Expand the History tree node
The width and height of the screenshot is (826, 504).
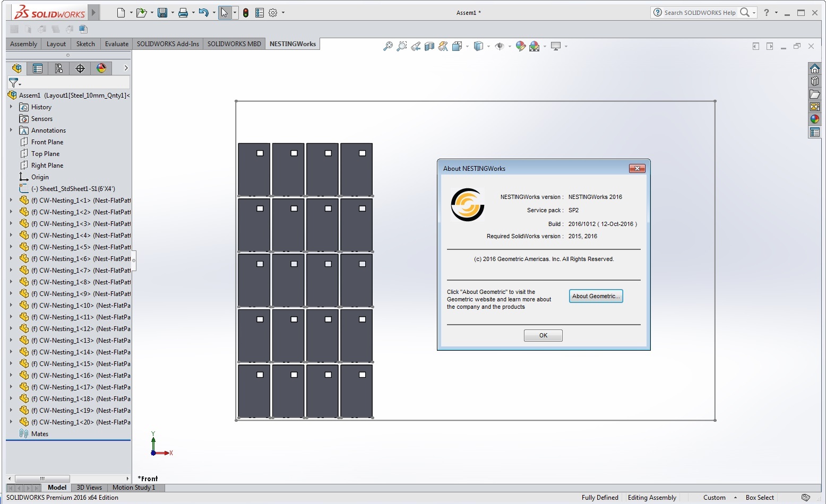[11, 107]
